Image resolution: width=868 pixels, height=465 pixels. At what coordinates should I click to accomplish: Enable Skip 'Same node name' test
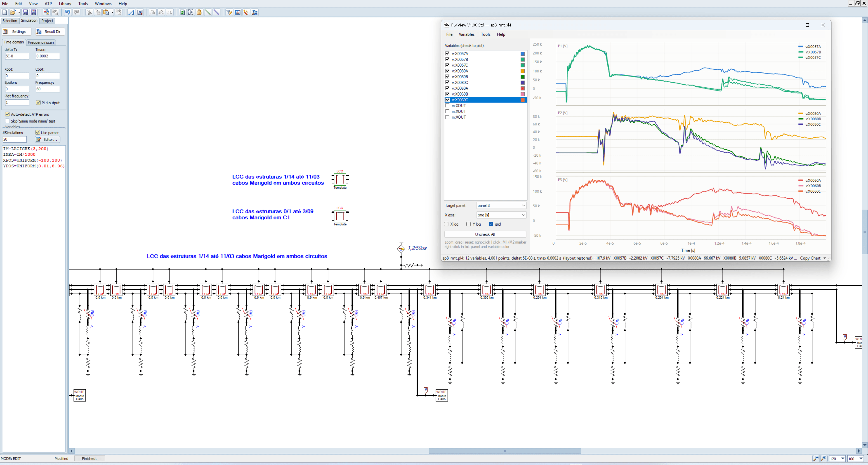click(7, 121)
